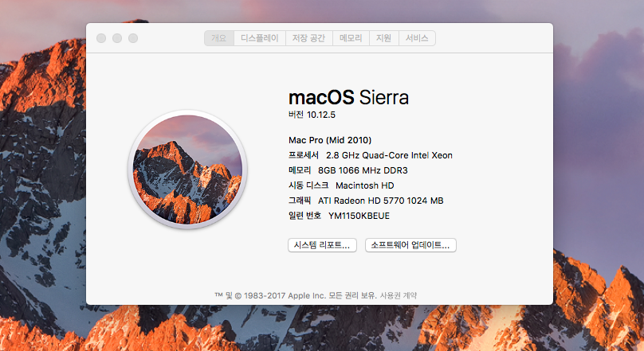Viewport: 644px width, 351px height.
Task: Click the macOS Sierra title text
Action: click(348, 98)
